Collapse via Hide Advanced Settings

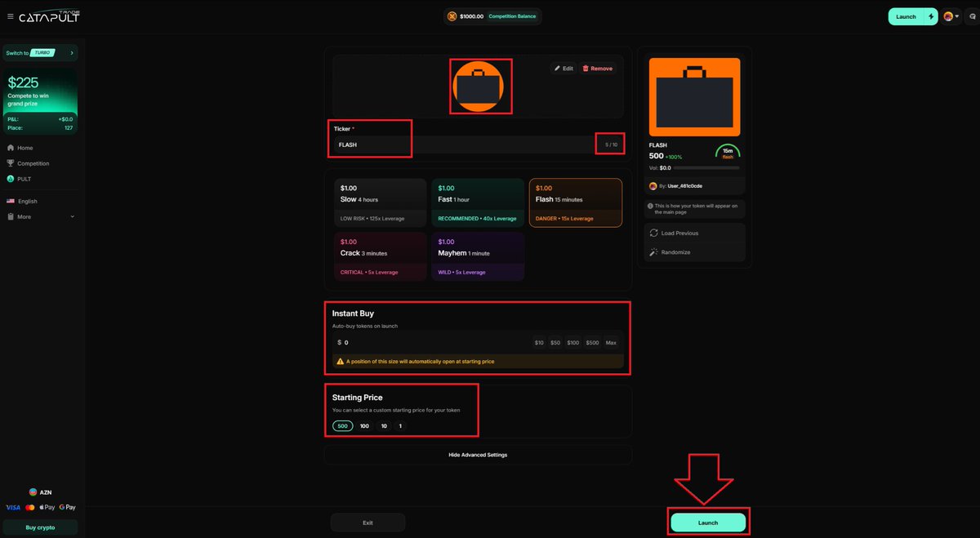[x=478, y=455]
